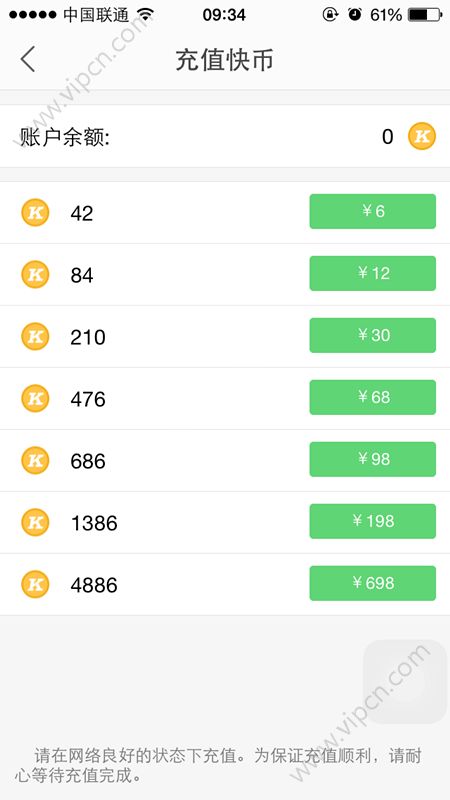Image resolution: width=450 pixels, height=800 pixels.
Task: Select the 1386 coins row label
Action: 94,523
